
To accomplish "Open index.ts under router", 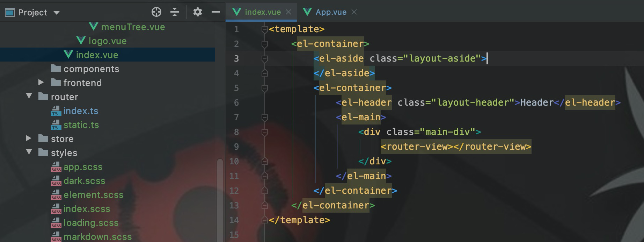I will click(81, 111).
